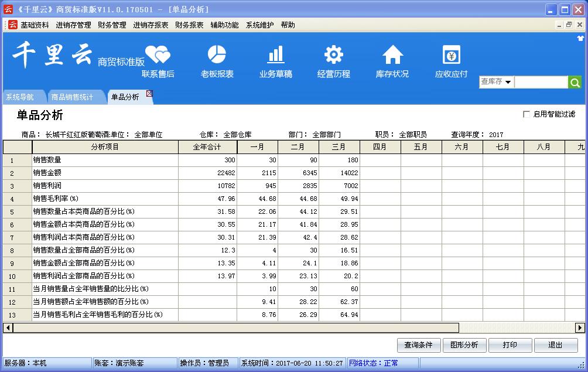This screenshot has height=372, width=588.
Task: Close the 单品分析 tab with X icon
Action: pyautogui.click(x=149, y=94)
